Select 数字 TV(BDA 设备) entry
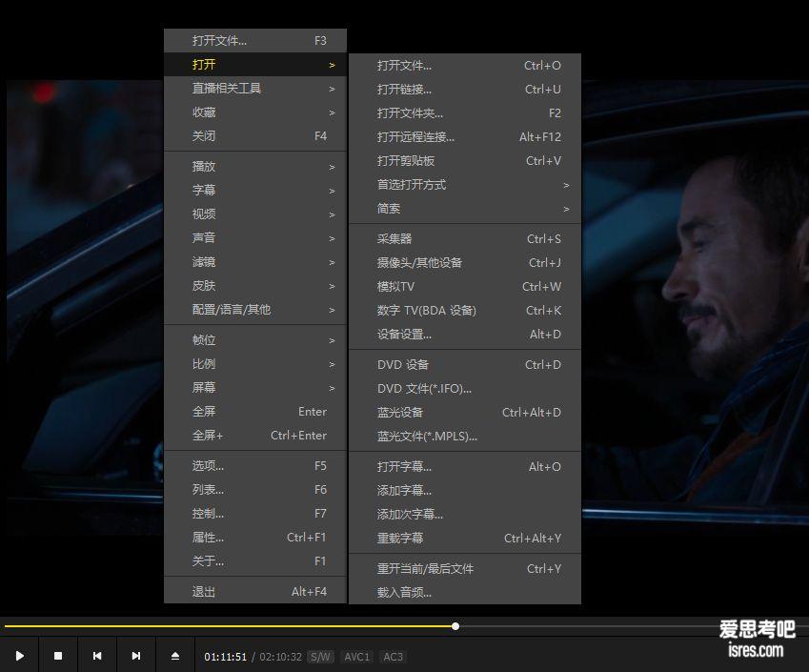 [465, 310]
